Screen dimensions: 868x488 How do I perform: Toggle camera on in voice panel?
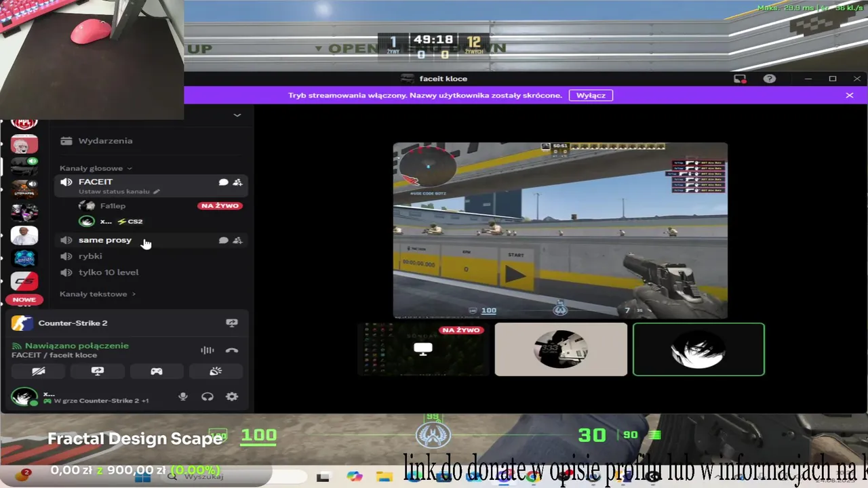point(39,371)
